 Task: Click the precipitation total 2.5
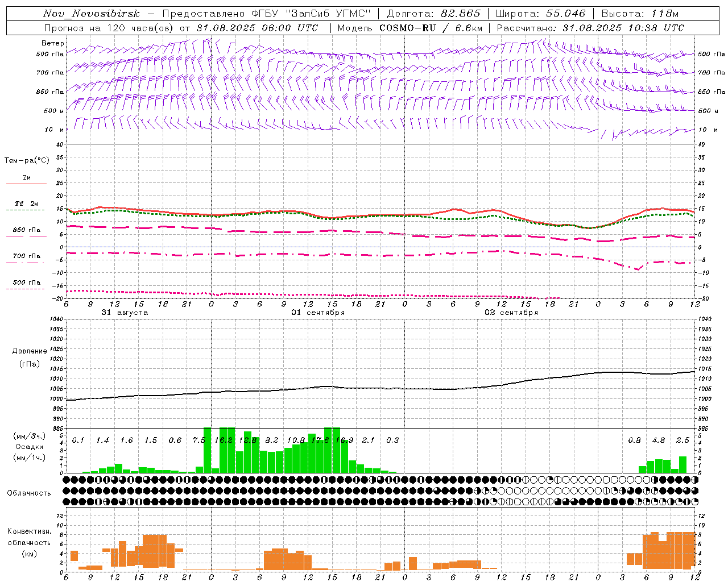(x=682, y=440)
